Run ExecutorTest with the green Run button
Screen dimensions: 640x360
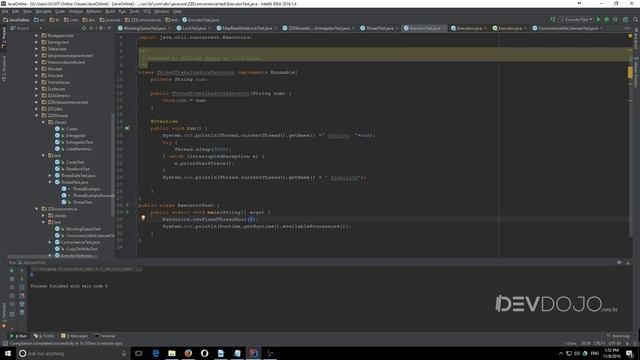point(598,20)
